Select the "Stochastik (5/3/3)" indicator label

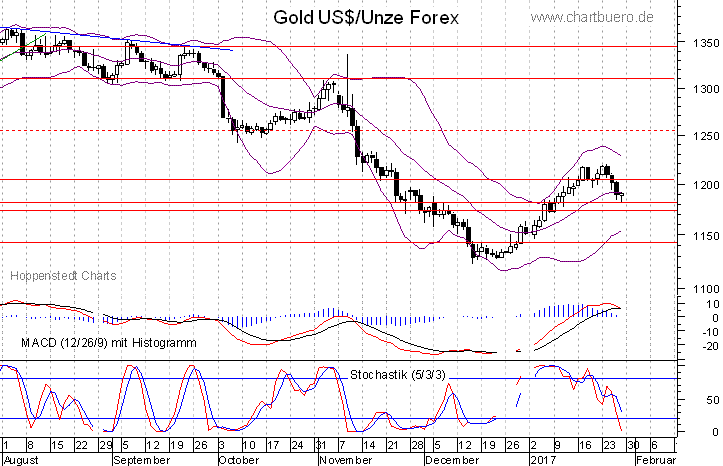tap(398, 375)
